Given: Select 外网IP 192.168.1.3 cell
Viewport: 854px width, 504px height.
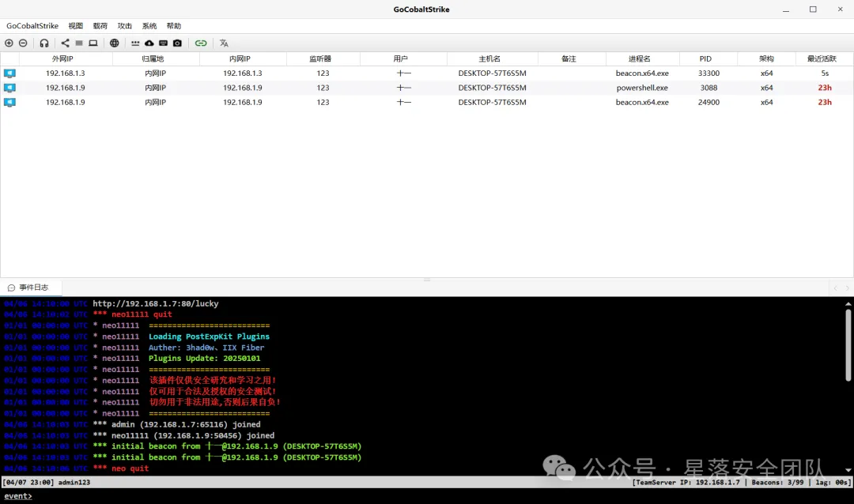Looking at the screenshot, I should [x=66, y=73].
